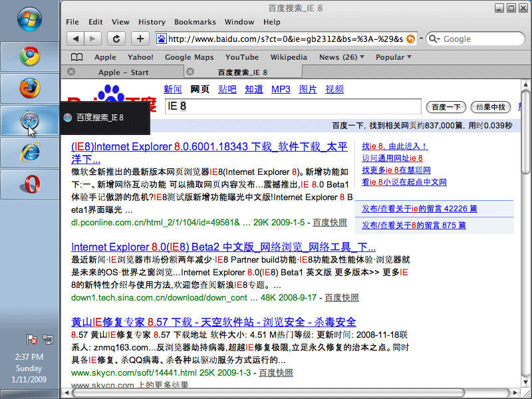Open the bookmarks book icon
Image resolution: width=532 pixels, height=399 pixels.
pos(77,57)
